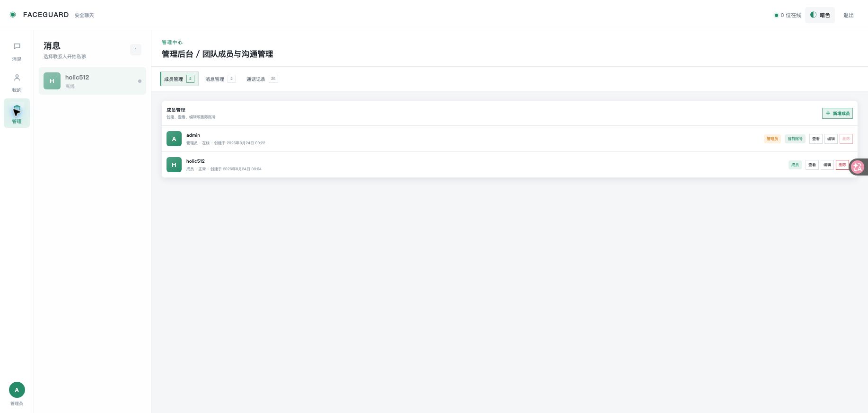
Task: Click the admin username text
Action: pyautogui.click(x=193, y=135)
